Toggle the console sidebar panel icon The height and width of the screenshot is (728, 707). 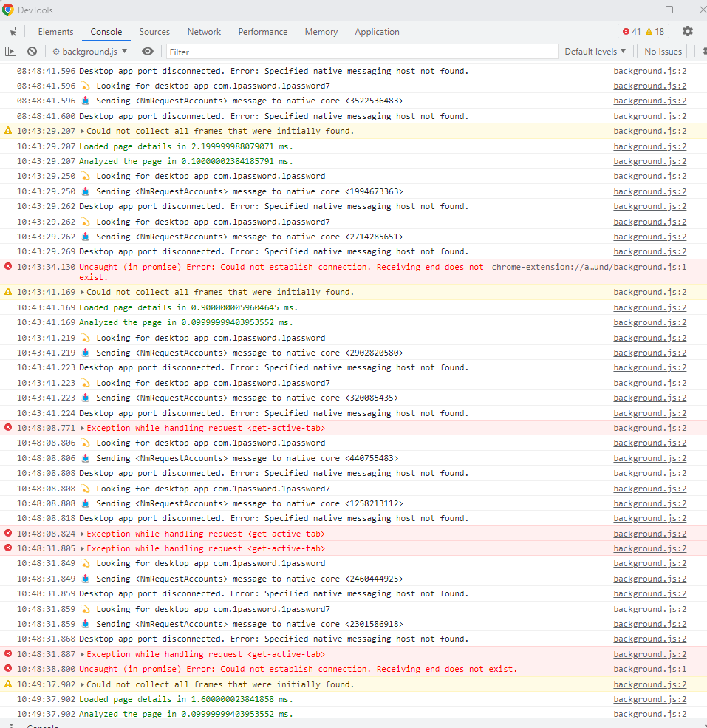click(x=10, y=52)
